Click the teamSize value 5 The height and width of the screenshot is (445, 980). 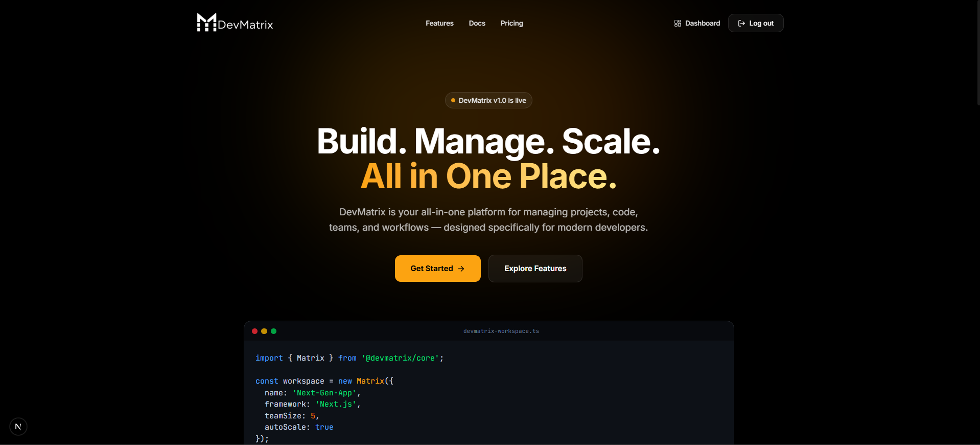tap(313, 416)
